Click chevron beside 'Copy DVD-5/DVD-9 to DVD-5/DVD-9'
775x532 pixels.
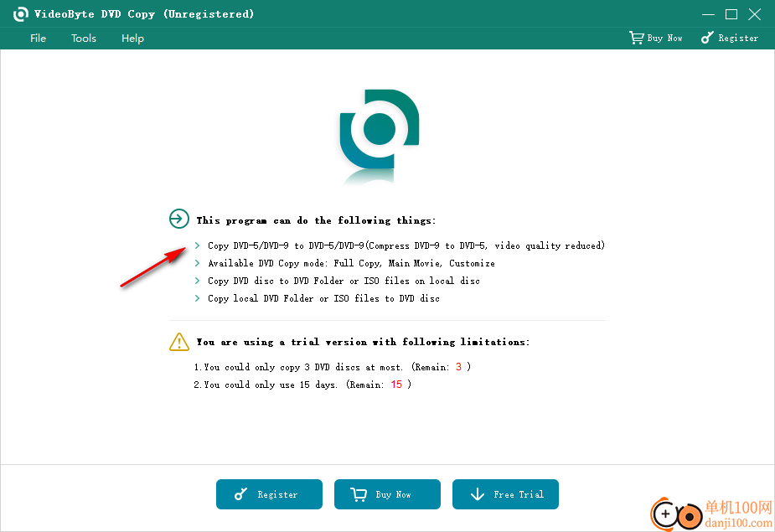(197, 245)
